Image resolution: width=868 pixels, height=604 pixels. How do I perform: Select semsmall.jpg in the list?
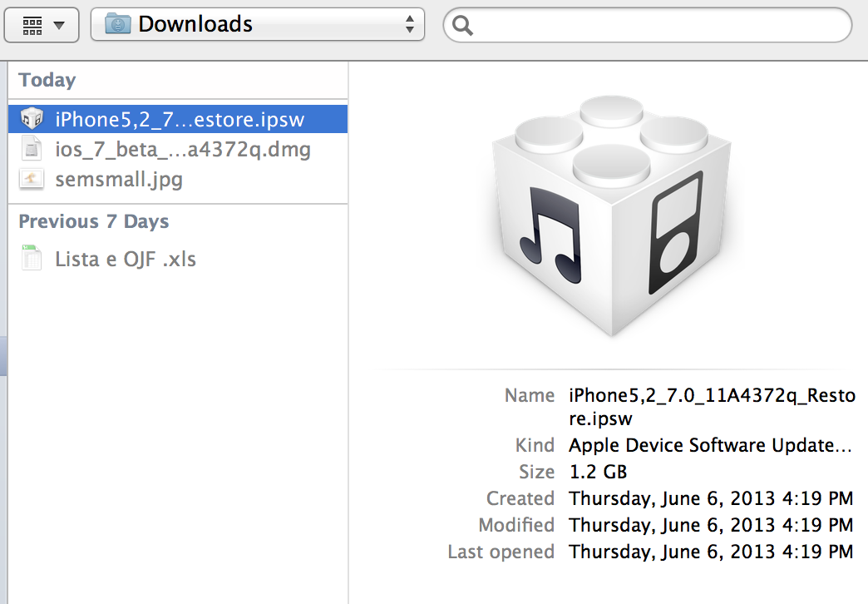point(178,179)
